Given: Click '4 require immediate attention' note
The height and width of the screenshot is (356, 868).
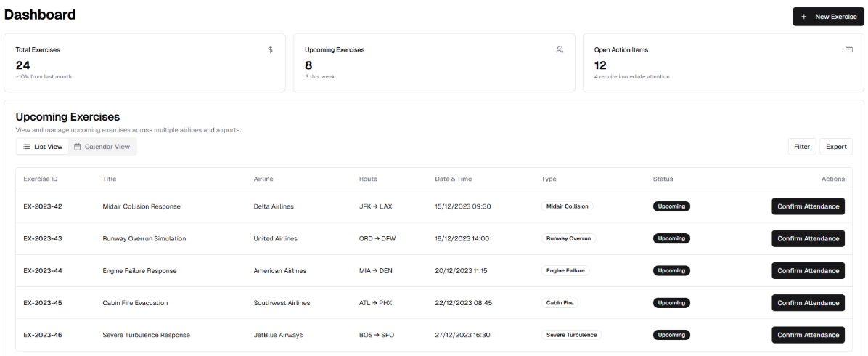Looking at the screenshot, I should click(631, 76).
